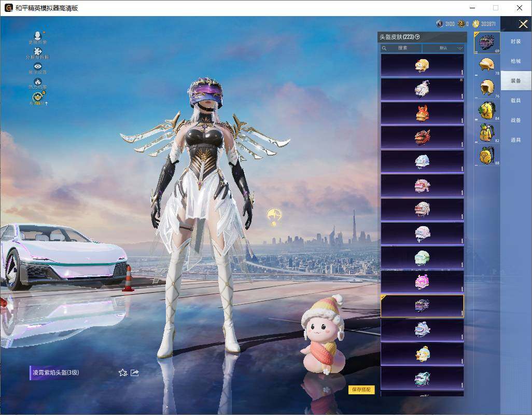Image resolution: width=532 pixels, height=415 pixels.
Task: Favorite the item with the star icon
Action: (123, 373)
